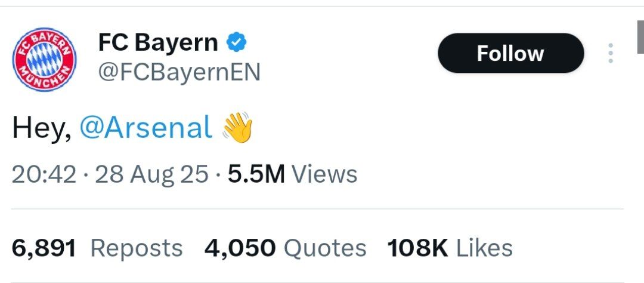Follow the FC Bayern account
Screen dimensions: 644x283
[x=510, y=54]
